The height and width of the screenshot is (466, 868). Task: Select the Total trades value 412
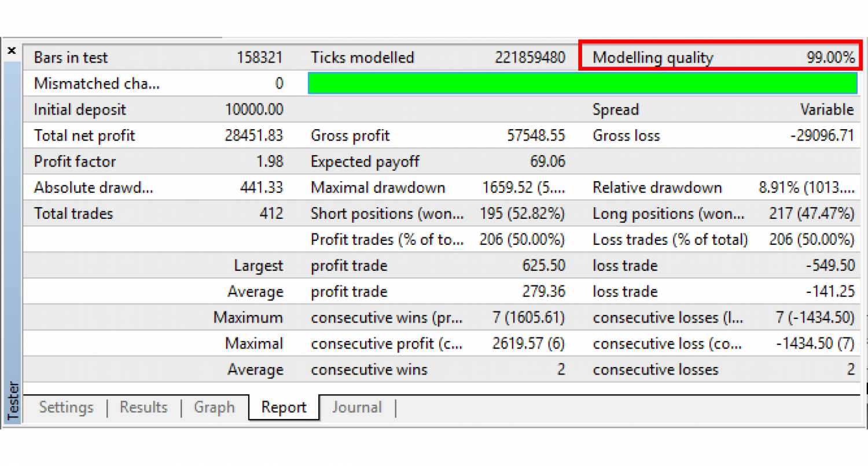coord(273,214)
